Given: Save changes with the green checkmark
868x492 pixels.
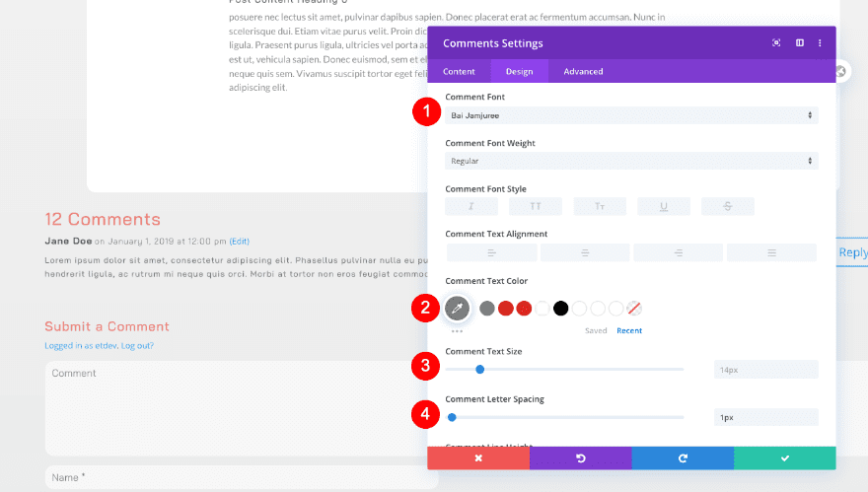Looking at the screenshot, I should tap(785, 458).
